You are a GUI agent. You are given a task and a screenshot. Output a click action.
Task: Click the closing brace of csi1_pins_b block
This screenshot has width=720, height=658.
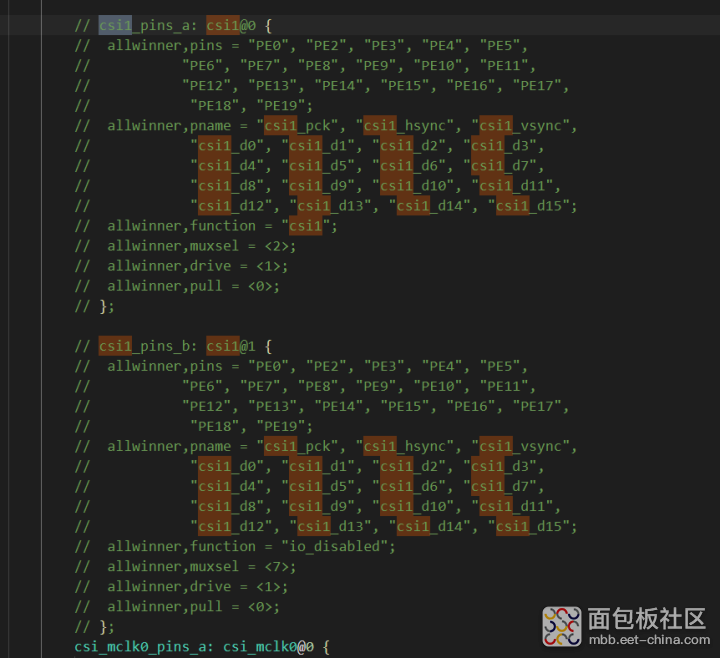[x=103, y=627]
